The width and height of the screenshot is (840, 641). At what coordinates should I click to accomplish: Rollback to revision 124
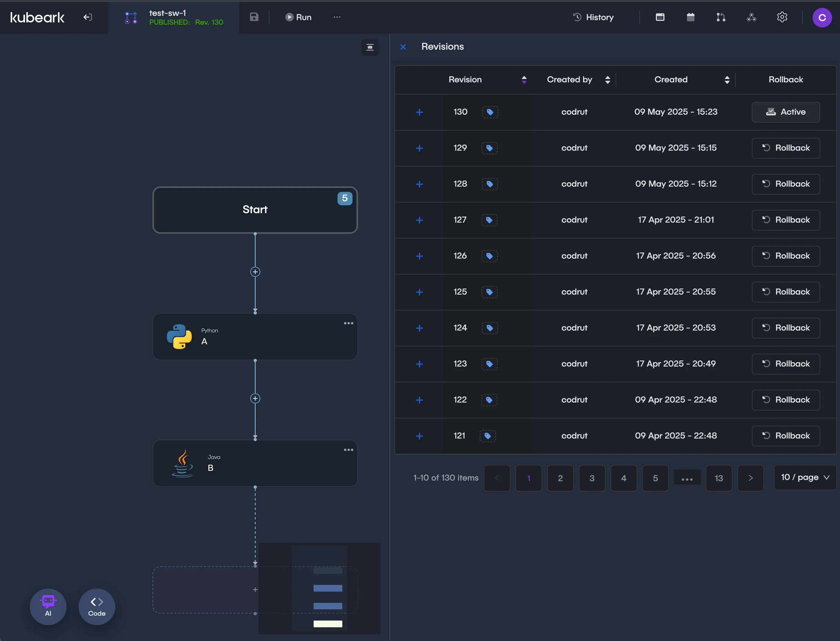pyautogui.click(x=785, y=328)
